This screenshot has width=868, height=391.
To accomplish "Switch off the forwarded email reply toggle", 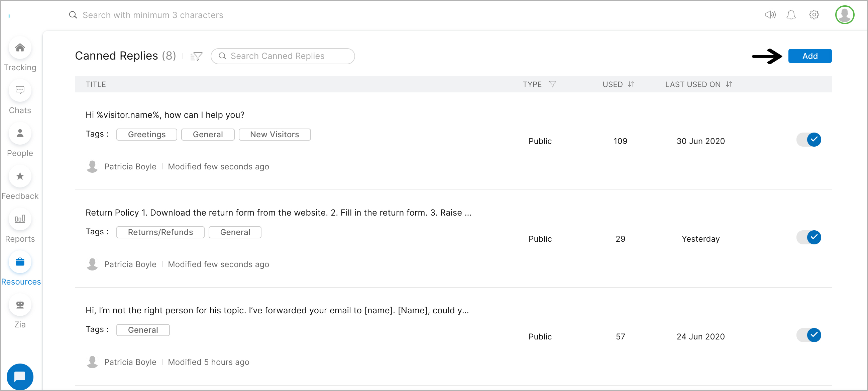I will pos(809,335).
